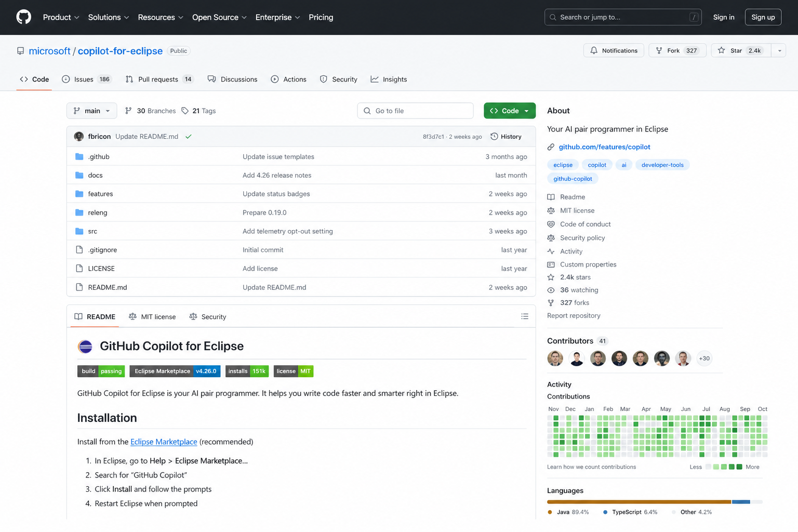Open the star lists dropdown arrow
The height and width of the screenshot is (532, 798).
tap(779, 50)
